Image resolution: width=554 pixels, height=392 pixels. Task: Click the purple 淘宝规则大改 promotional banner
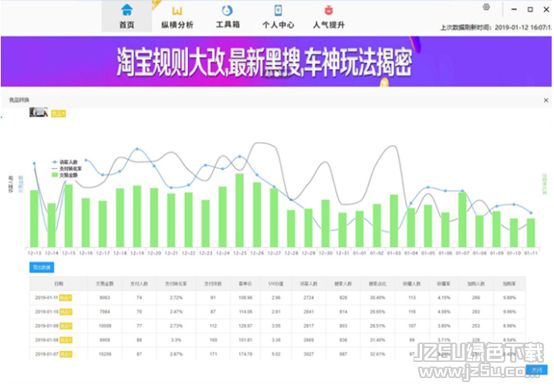[x=276, y=62]
